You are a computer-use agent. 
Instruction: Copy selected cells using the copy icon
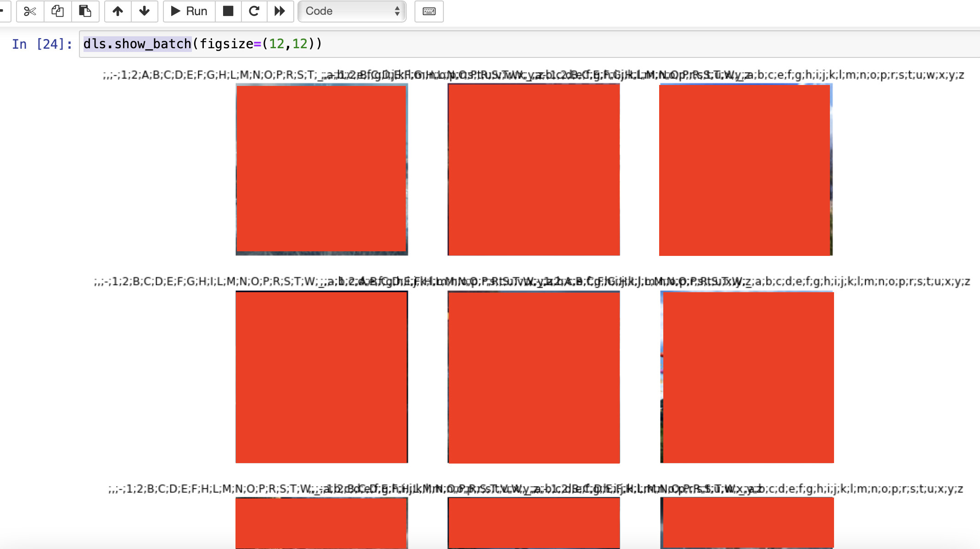tap(57, 11)
